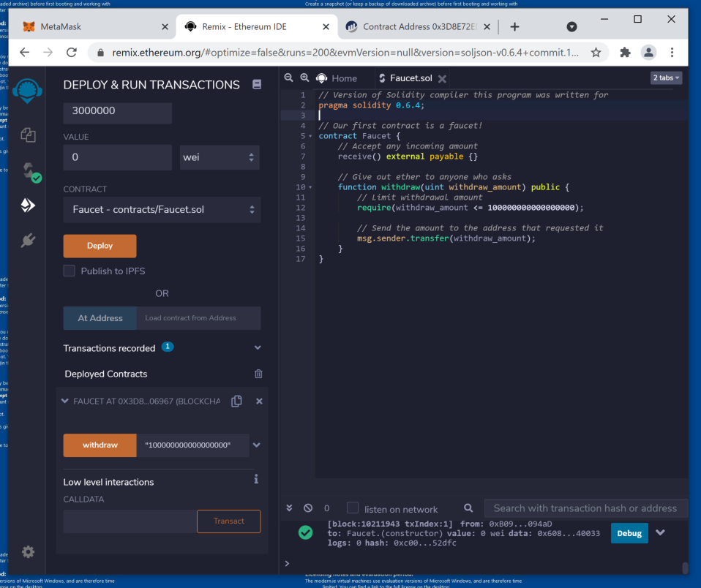Click the low level interactions info icon
The image size is (701, 588).
(x=256, y=480)
